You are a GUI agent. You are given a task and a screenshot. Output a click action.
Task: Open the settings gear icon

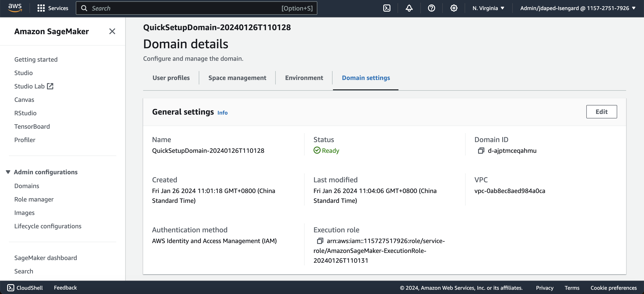pyautogui.click(x=453, y=8)
